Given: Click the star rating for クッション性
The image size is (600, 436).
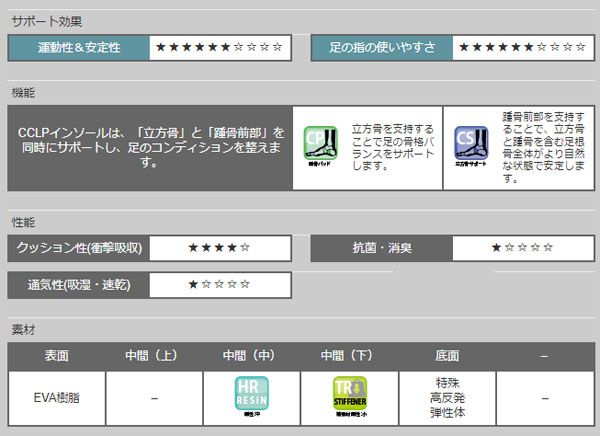Looking at the screenshot, I should coord(220,247).
